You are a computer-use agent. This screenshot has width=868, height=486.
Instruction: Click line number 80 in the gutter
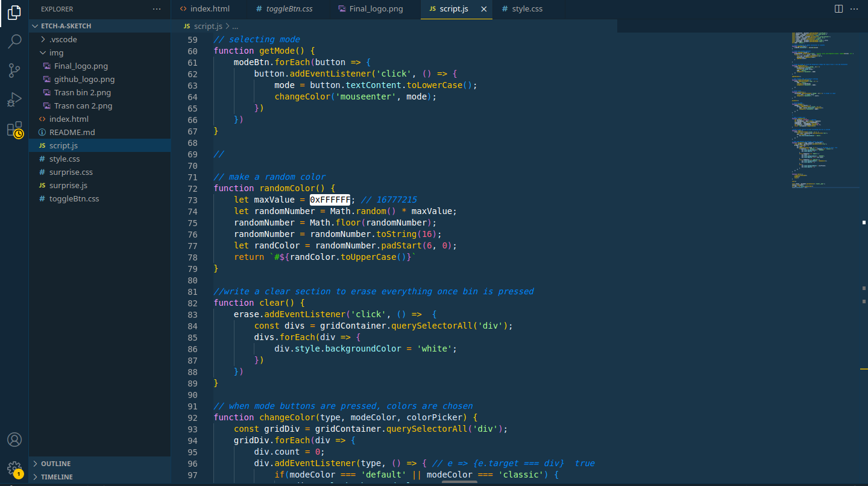pos(192,280)
